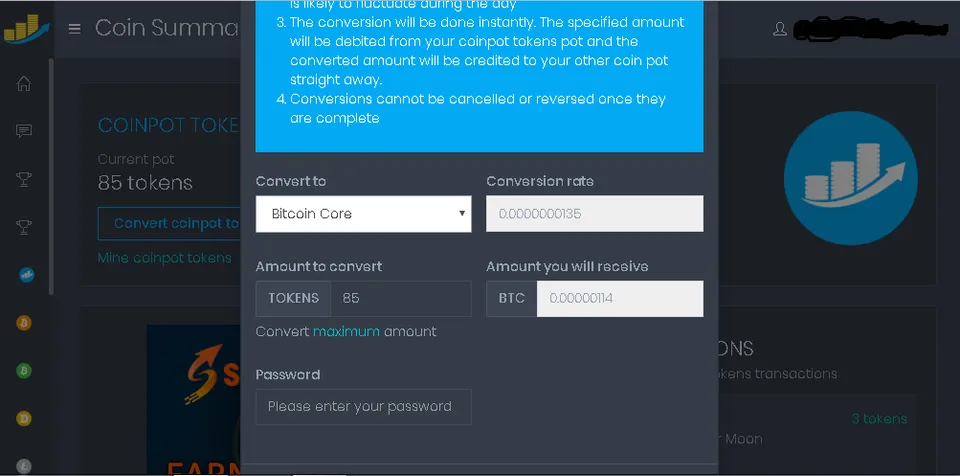The image size is (960, 476).
Task: Click the first trophy sidebar icon
Action: point(24,179)
